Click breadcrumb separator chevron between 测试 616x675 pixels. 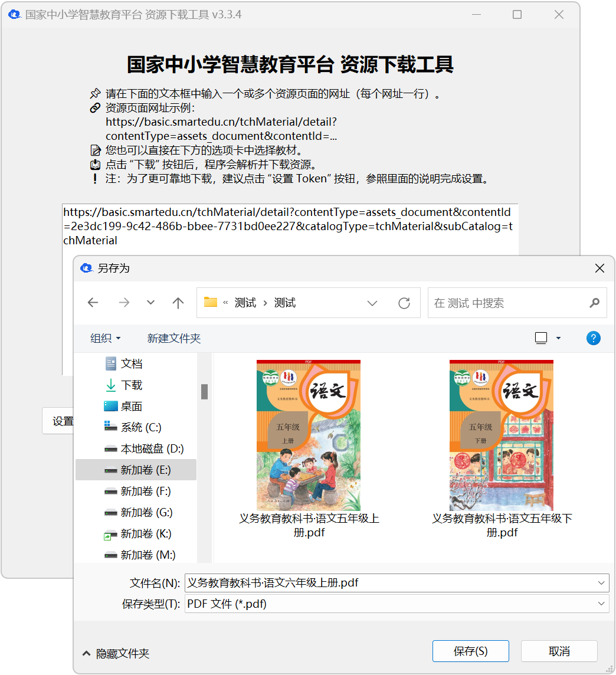[x=265, y=303]
